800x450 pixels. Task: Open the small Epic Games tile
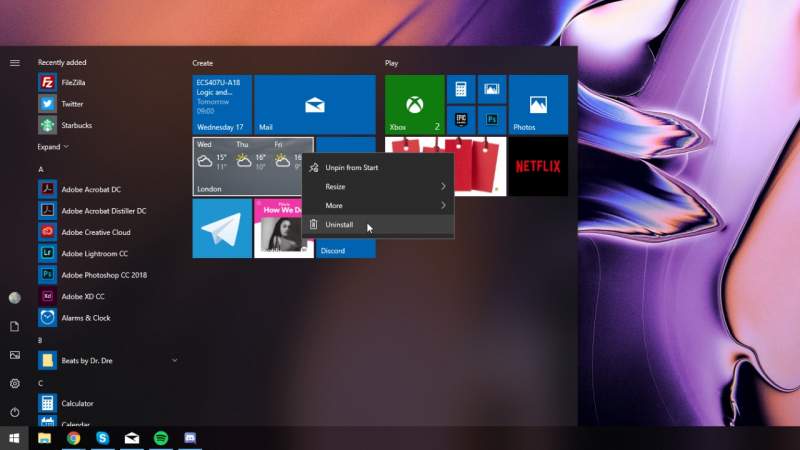click(x=461, y=120)
